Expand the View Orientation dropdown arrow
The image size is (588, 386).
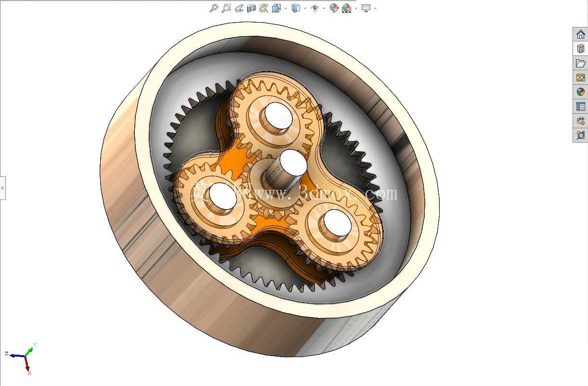(x=286, y=9)
